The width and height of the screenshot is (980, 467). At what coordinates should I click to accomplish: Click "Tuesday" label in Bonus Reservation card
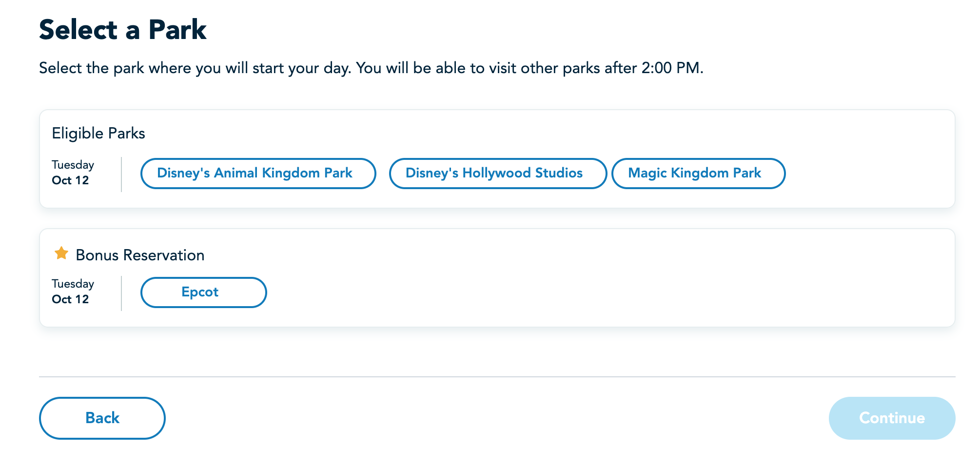click(73, 284)
